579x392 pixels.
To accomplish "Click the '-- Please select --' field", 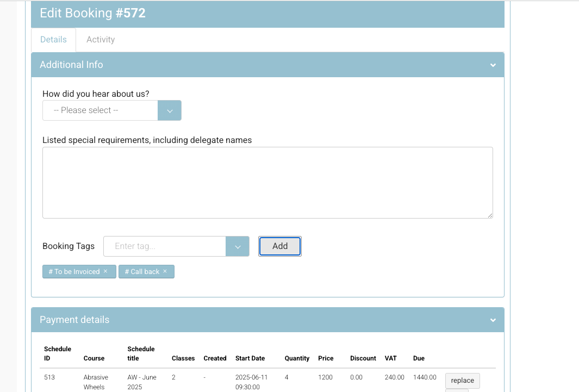I will point(101,110).
